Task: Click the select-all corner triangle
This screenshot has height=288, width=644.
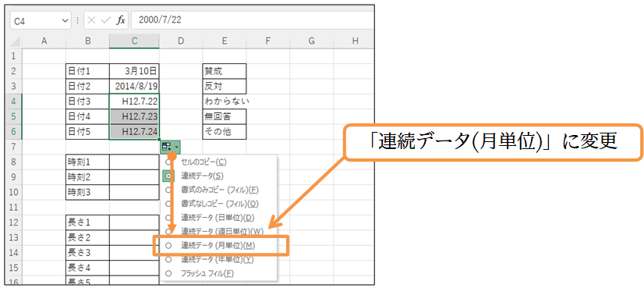Action: [16, 41]
